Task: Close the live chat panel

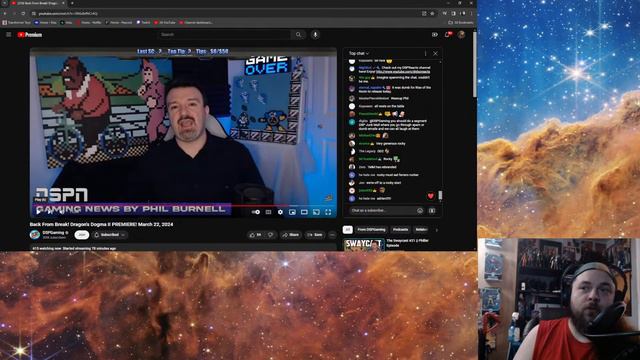Action: click(x=436, y=53)
